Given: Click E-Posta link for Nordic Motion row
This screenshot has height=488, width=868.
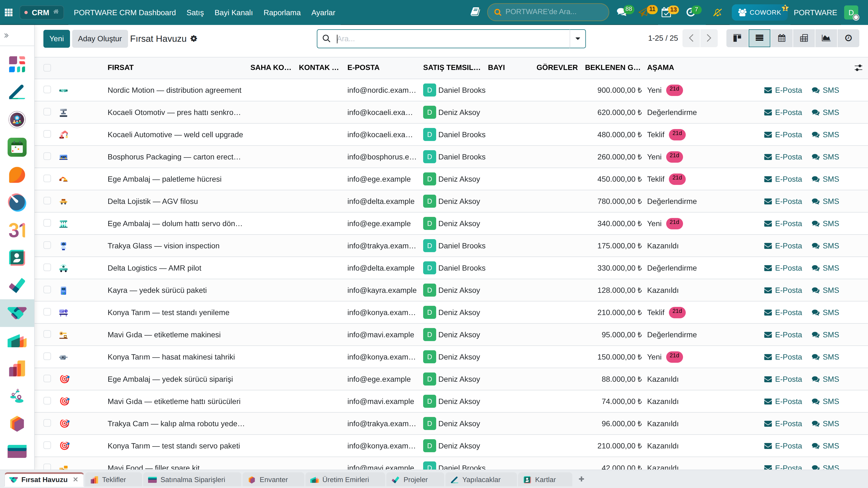Looking at the screenshot, I should click(x=783, y=90).
